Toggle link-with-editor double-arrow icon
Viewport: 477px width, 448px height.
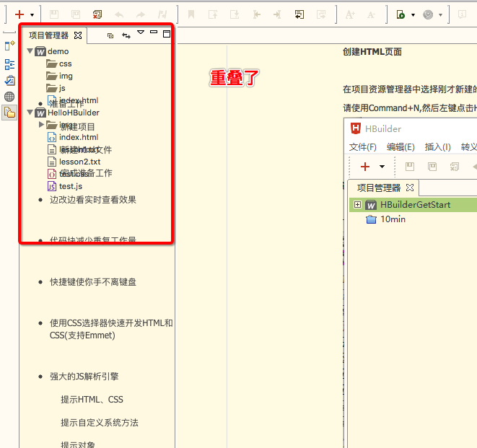[126, 35]
